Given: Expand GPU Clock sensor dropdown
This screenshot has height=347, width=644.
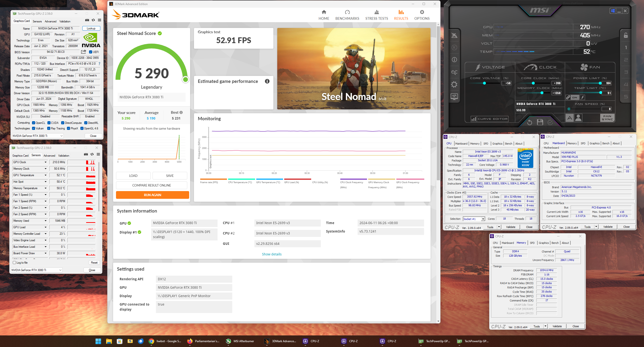Looking at the screenshot, I should (45, 162).
